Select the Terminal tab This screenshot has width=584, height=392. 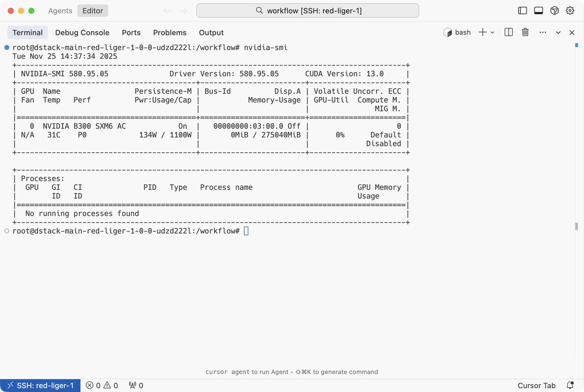pos(28,33)
